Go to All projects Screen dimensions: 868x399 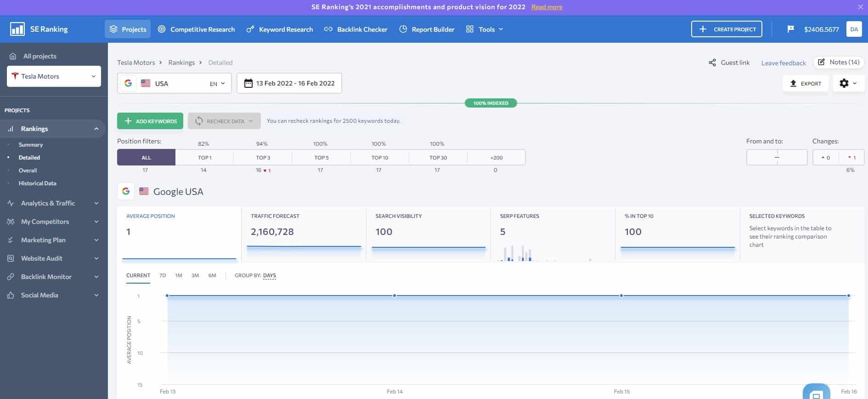tap(33, 56)
